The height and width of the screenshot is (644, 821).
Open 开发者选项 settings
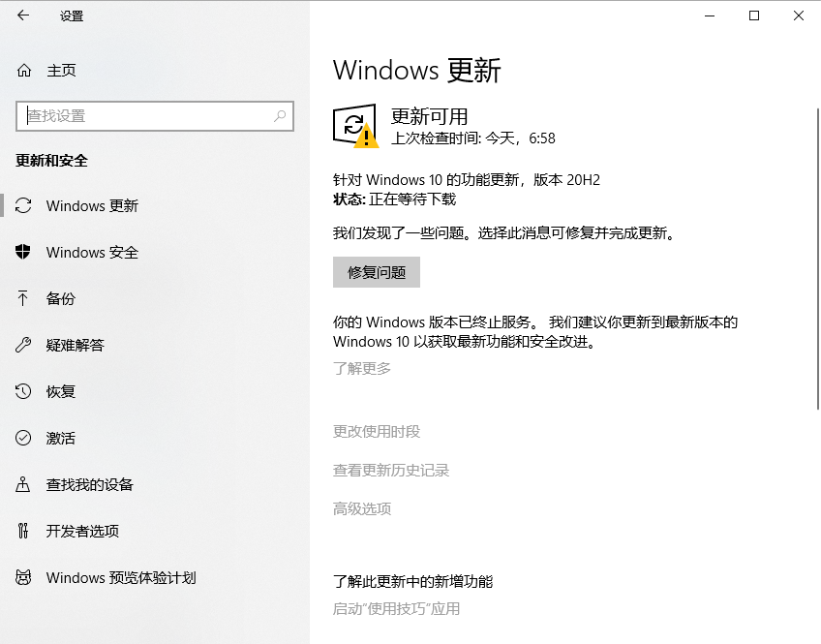(82, 531)
